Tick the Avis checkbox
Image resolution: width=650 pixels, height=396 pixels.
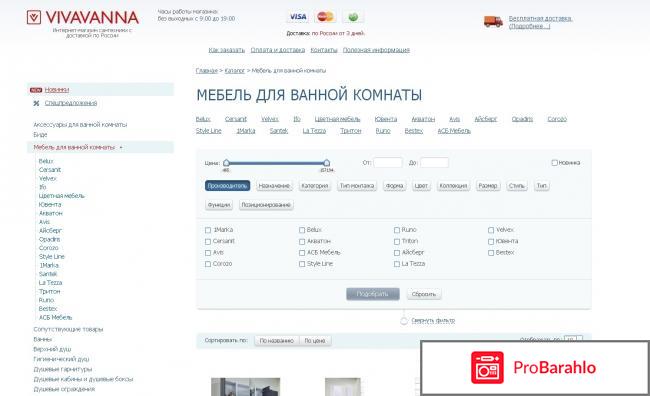point(208,253)
